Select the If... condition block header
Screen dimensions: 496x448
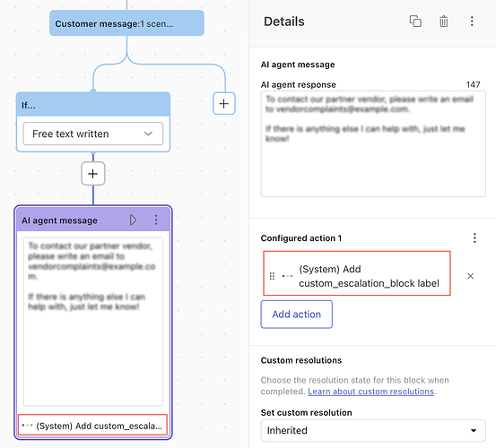93,105
